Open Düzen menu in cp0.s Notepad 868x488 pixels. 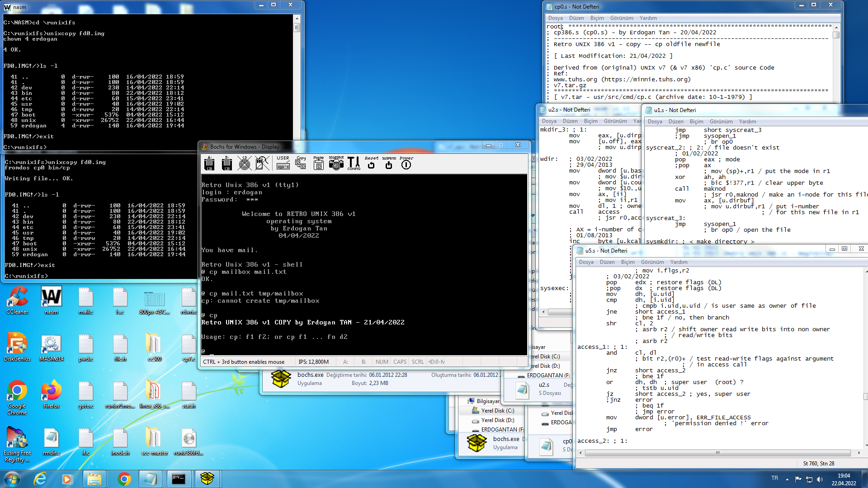pos(576,18)
